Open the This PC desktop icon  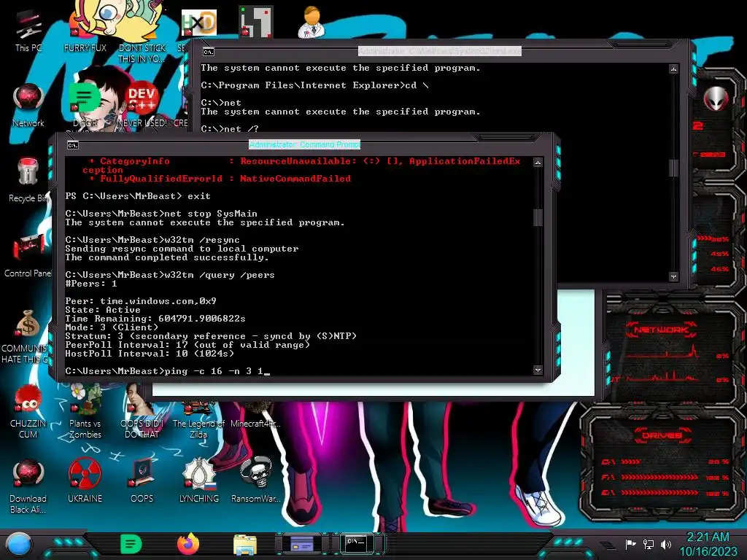(x=28, y=31)
